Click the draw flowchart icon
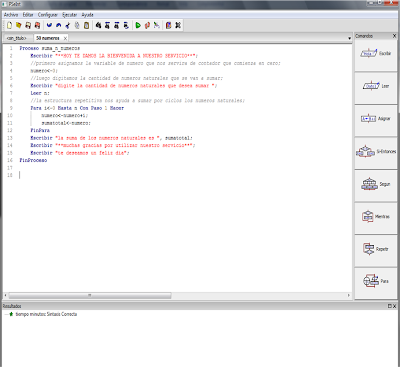Image resolution: width=400 pixels, height=367 pixels. [157, 25]
